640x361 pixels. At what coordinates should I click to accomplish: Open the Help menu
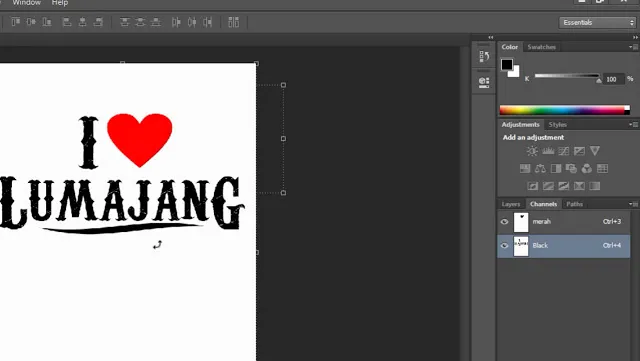pos(60,3)
